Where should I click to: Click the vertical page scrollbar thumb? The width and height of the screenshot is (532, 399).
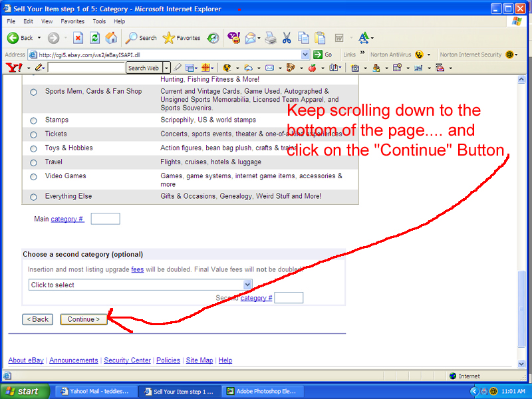pyautogui.click(x=521, y=309)
